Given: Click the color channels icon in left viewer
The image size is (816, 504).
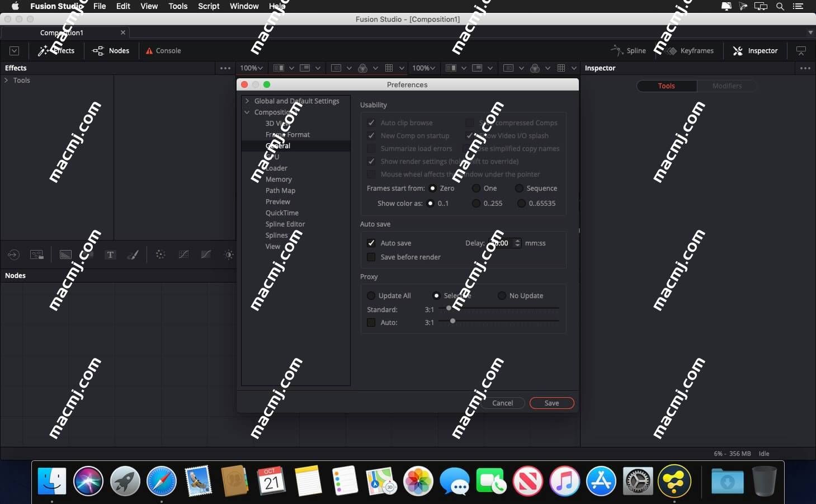Looking at the screenshot, I should 362,68.
